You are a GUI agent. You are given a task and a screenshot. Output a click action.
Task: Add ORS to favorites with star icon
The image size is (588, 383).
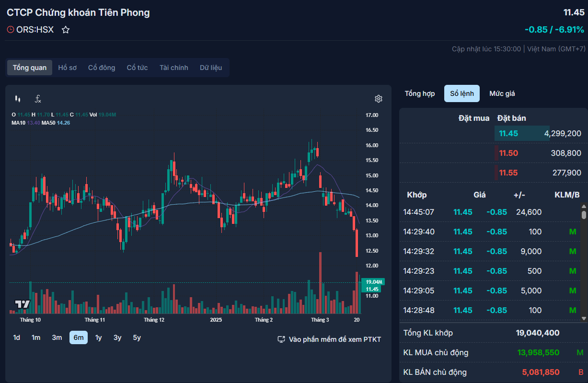pyautogui.click(x=66, y=30)
